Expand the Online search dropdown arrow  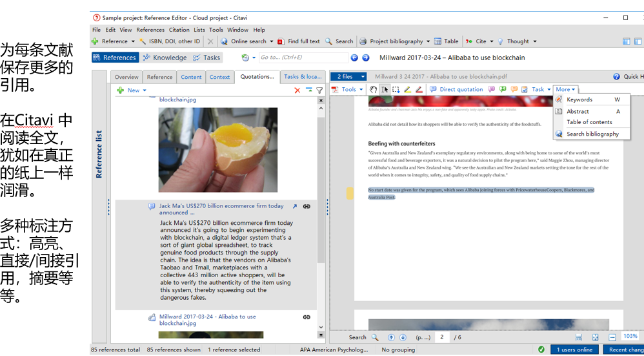tap(272, 41)
